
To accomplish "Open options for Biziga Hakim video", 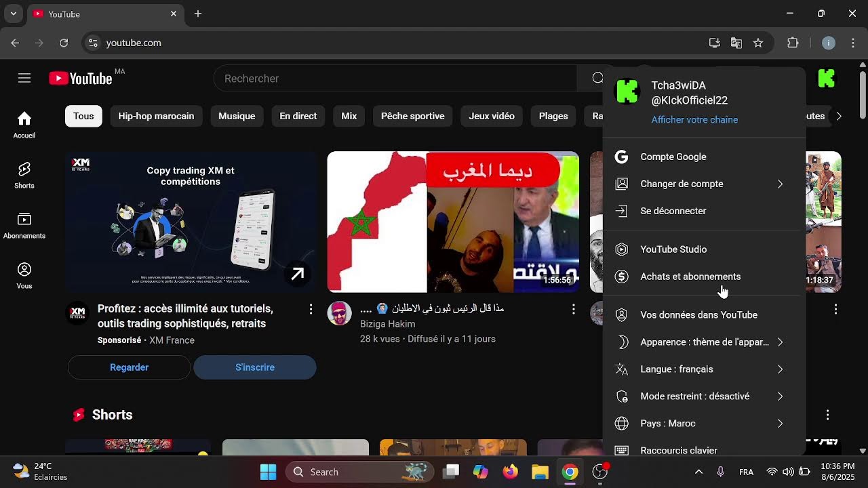I will pyautogui.click(x=573, y=309).
